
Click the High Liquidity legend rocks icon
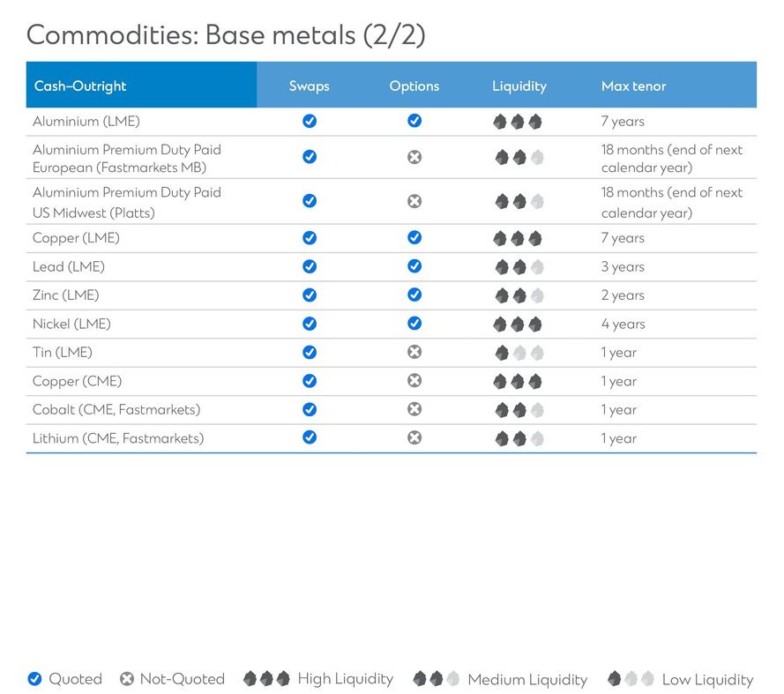coord(266,679)
